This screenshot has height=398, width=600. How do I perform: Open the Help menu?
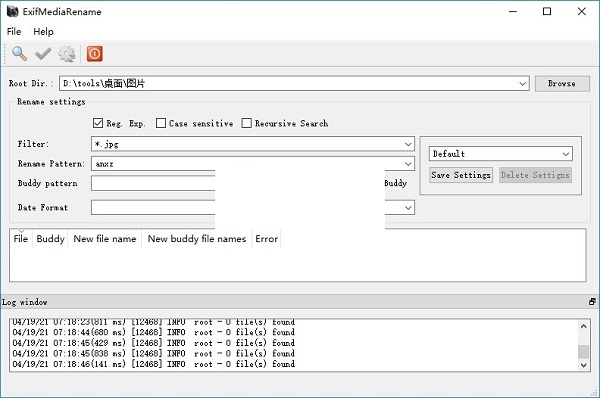[x=43, y=31]
